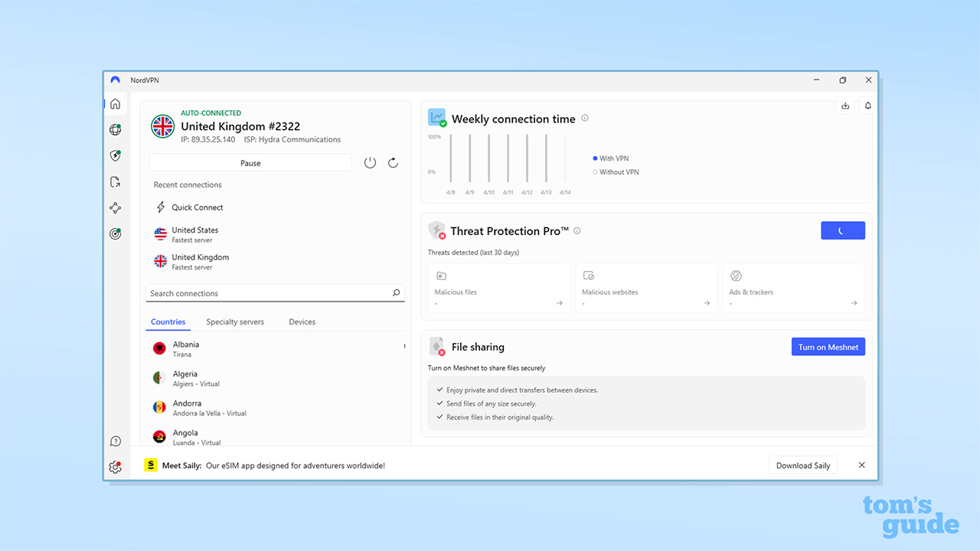Open the Malicious files details arrow
The image size is (980, 551).
[x=560, y=303]
